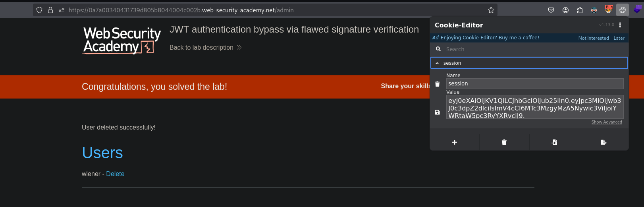Image resolution: width=644 pixels, height=207 pixels.
Task: Open the Burp Suite extension icon
Action: click(608, 10)
